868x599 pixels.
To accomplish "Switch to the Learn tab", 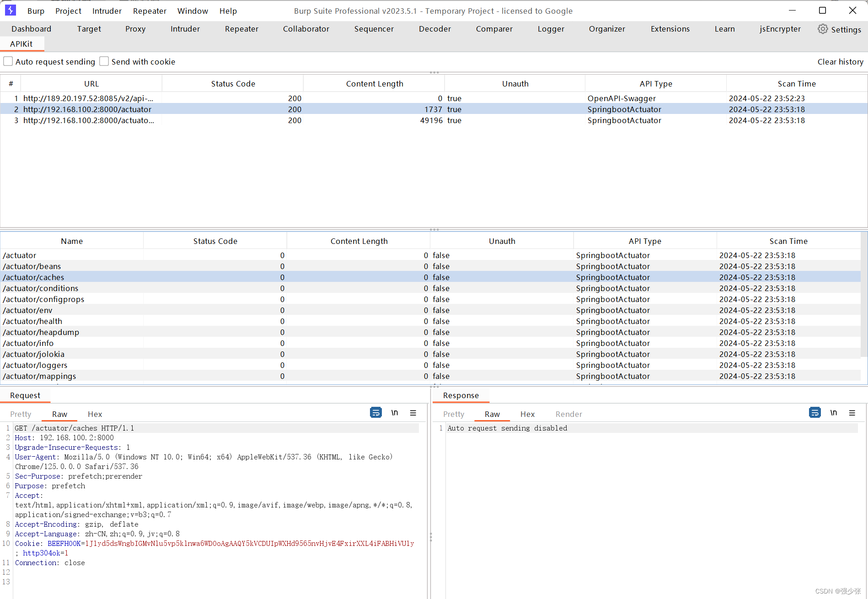I will click(724, 29).
